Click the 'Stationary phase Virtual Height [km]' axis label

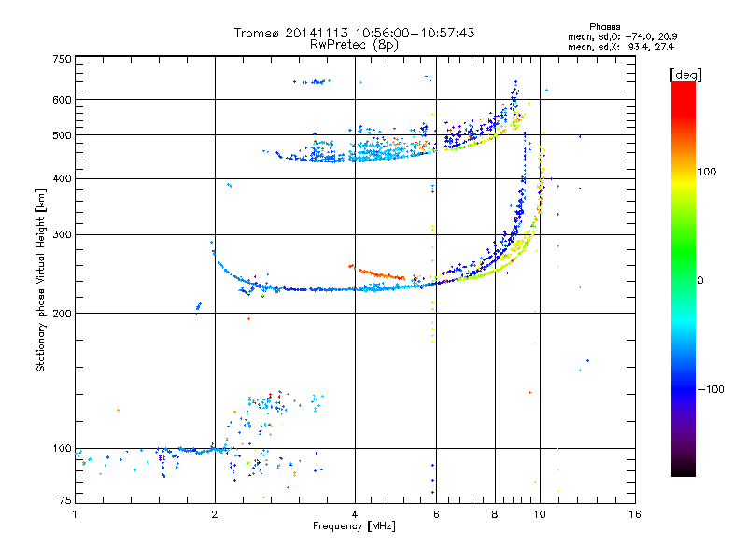(40, 280)
